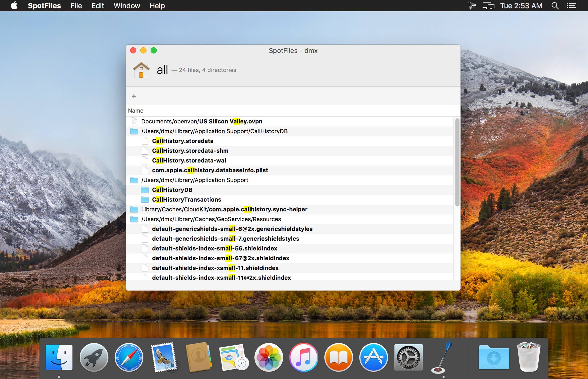Open System Preferences from the dock
This screenshot has height=379, width=588.
[408, 357]
